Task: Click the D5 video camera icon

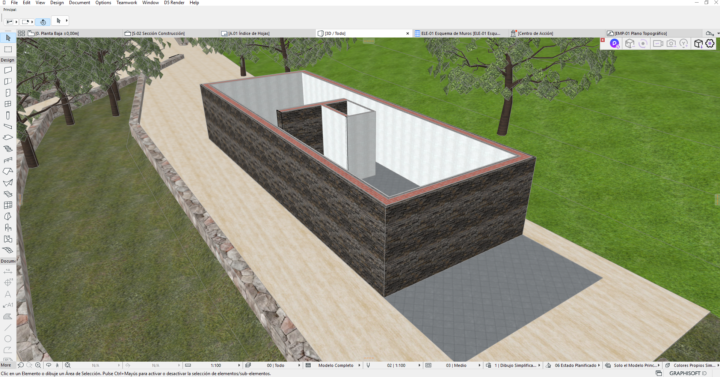Action: pos(658,43)
